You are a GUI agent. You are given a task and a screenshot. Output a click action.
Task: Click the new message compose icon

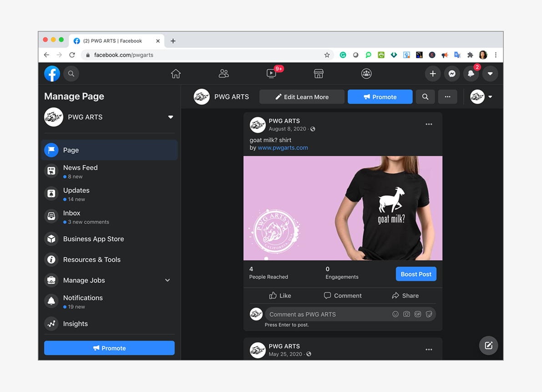[488, 346]
